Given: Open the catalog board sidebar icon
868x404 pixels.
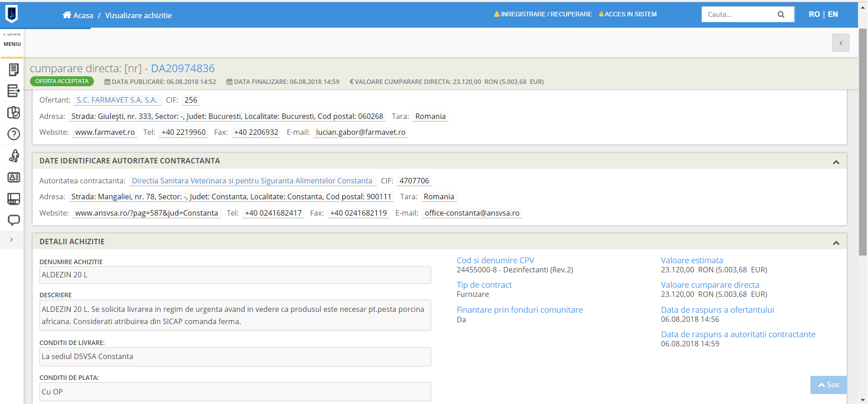Looking at the screenshot, I should click(14, 199).
